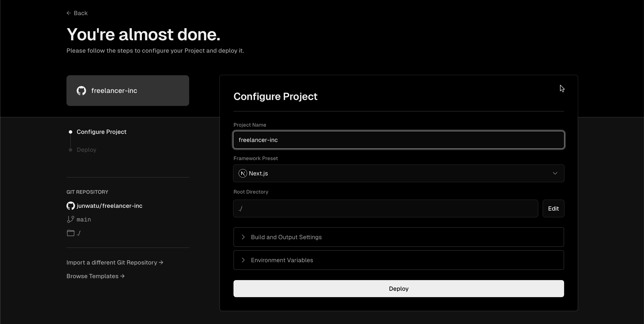Open the Framework Preset dropdown
The width and height of the screenshot is (644, 324).
coord(399,173)
